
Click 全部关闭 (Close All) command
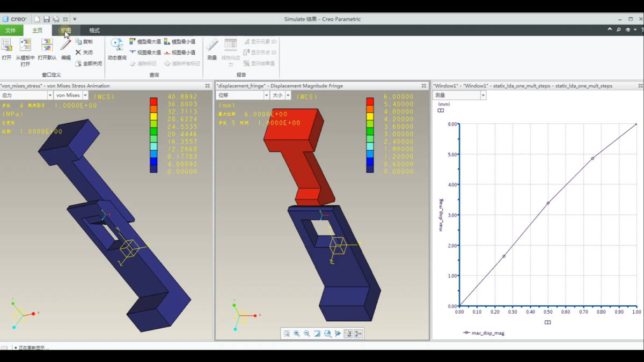tap(88, 63)
